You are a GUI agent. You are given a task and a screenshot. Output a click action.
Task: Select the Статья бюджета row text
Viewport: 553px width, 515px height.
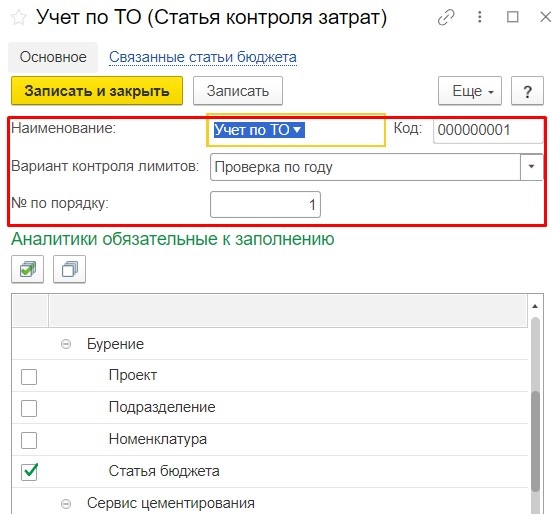(164, 471)
